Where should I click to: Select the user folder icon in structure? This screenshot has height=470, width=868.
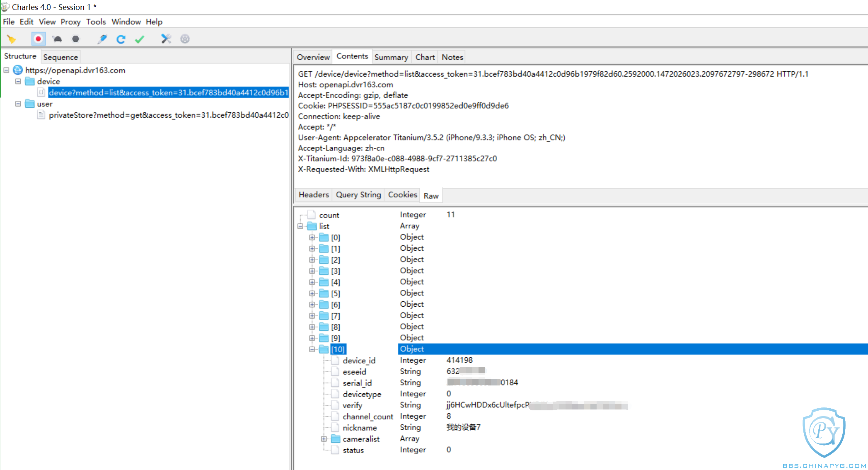pyautogui.click(x=30, y=104)
